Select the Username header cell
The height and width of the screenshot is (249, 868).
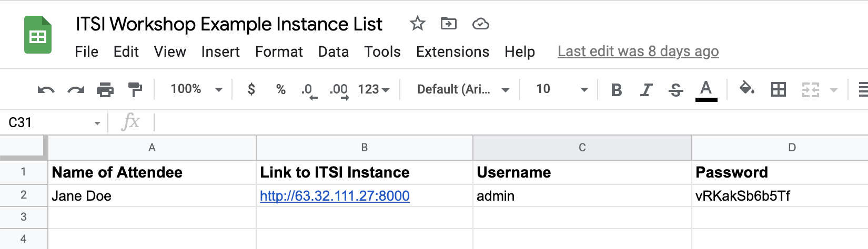click(582, 172)
